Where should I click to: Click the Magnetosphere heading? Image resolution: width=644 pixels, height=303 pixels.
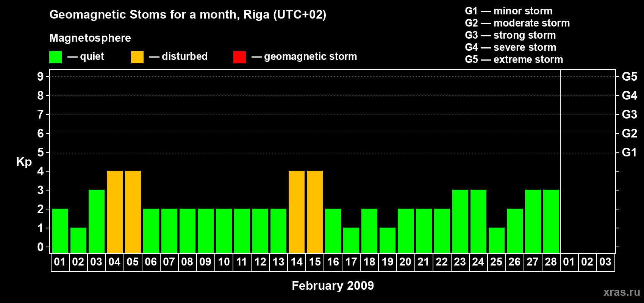point(90,38)
